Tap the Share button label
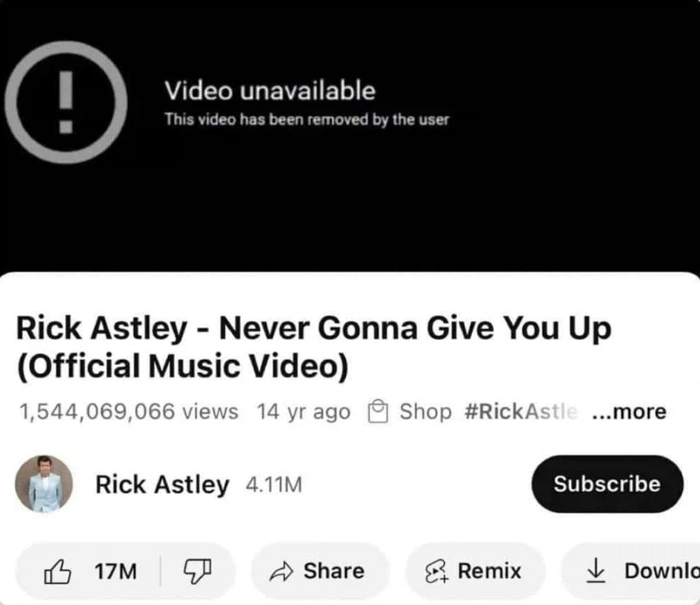Screen dimensions: 700x605 (334, 571)
